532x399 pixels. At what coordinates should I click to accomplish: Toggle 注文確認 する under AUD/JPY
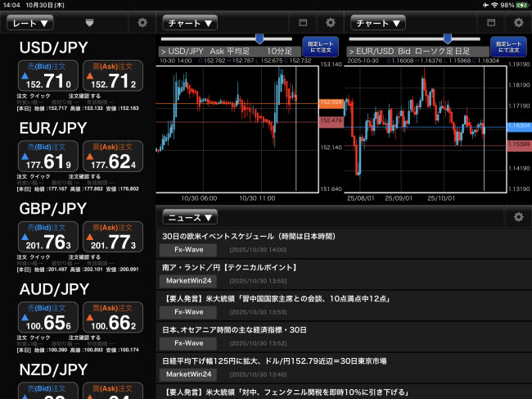[x=84, y=338]
